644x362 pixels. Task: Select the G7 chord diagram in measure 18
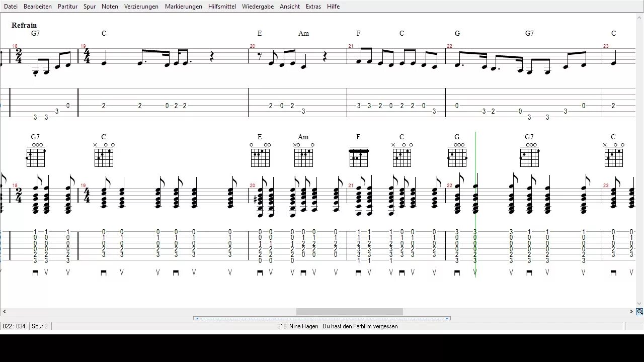36,155
